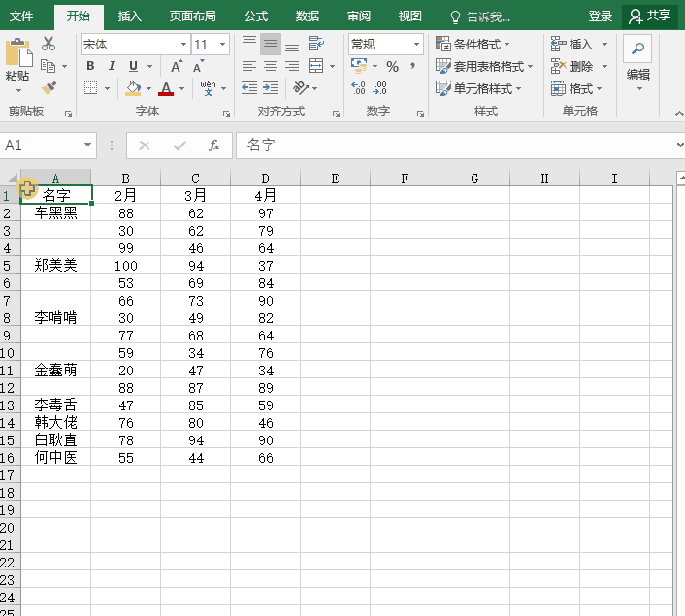Screen dimensions: 685x616
Task: Click the Merge and Center icon
Action: coord(316,66)
